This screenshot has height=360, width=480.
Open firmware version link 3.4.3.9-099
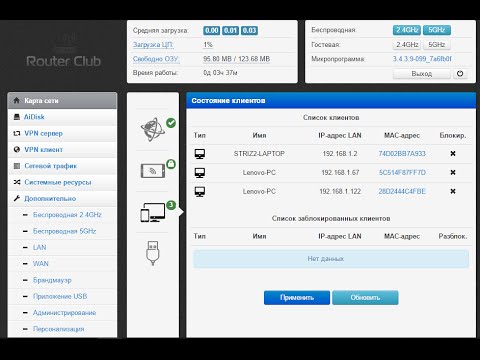[x=422, y=59]
